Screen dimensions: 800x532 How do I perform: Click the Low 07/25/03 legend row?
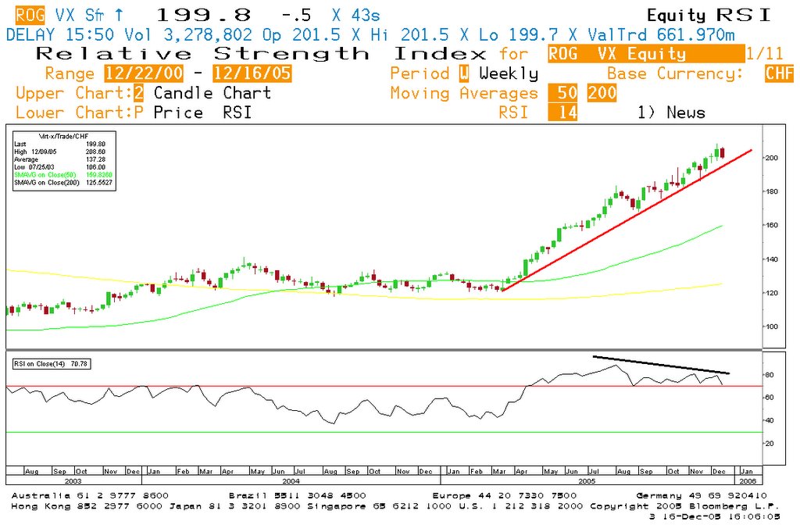[59, 167]
